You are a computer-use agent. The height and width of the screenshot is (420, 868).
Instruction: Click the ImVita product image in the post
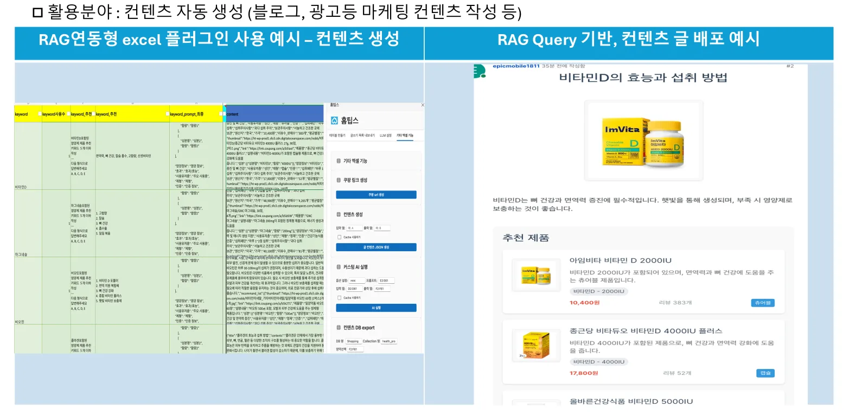point(644,141)
